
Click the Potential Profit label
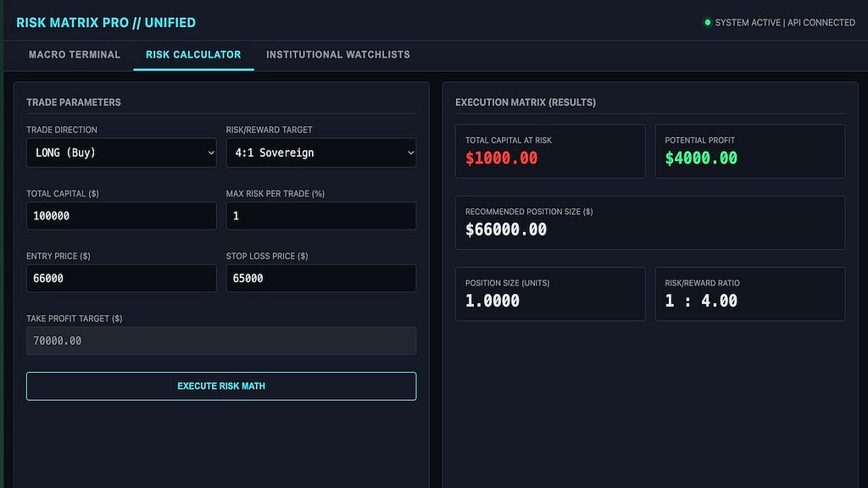pyautogui.click(x=699, y=141)
